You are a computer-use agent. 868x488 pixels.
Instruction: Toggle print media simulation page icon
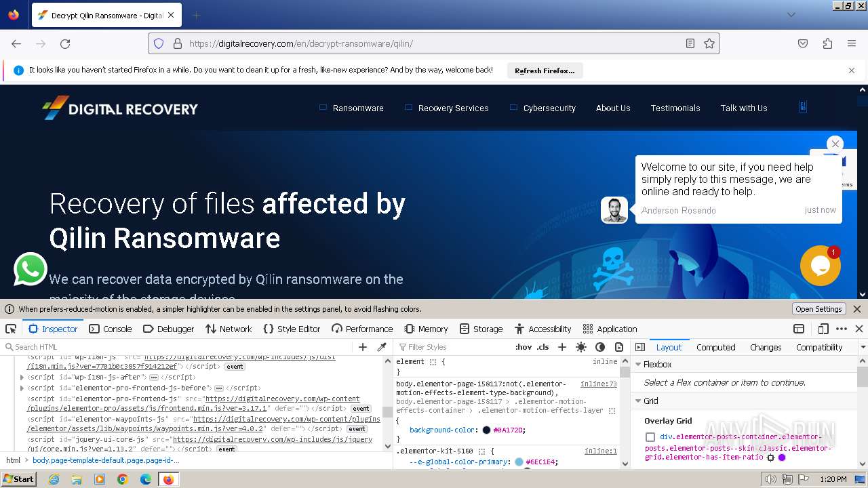[618, 347]
